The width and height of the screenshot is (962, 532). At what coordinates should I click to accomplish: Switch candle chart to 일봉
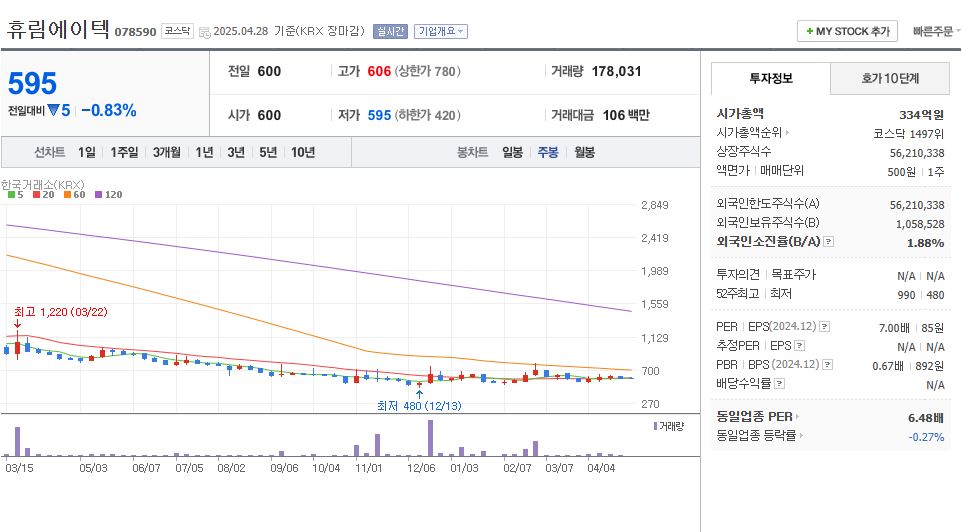(x=512, y=152)
